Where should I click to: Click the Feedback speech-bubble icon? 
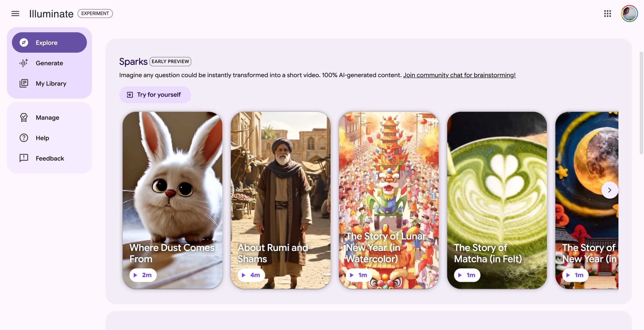[x=24, y=158]
